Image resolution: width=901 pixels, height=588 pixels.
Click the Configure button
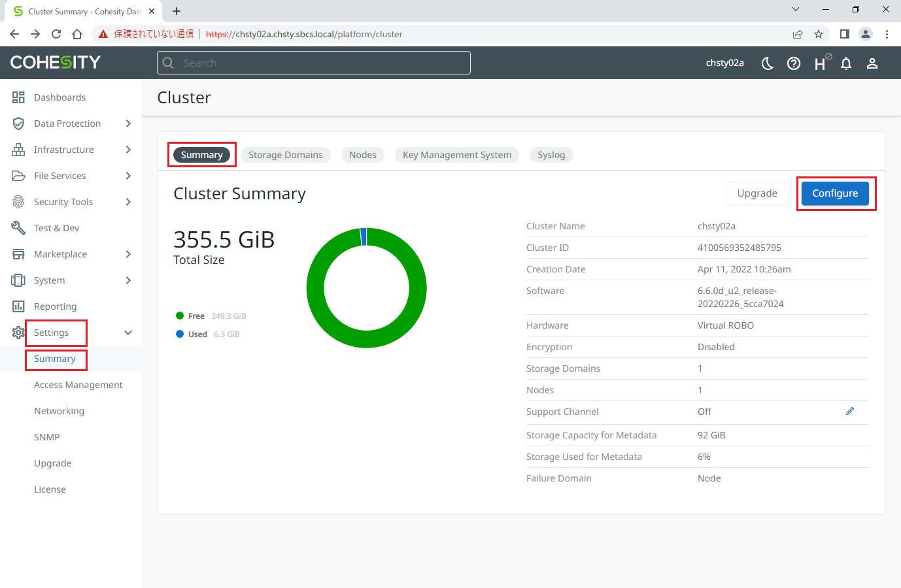835,193
